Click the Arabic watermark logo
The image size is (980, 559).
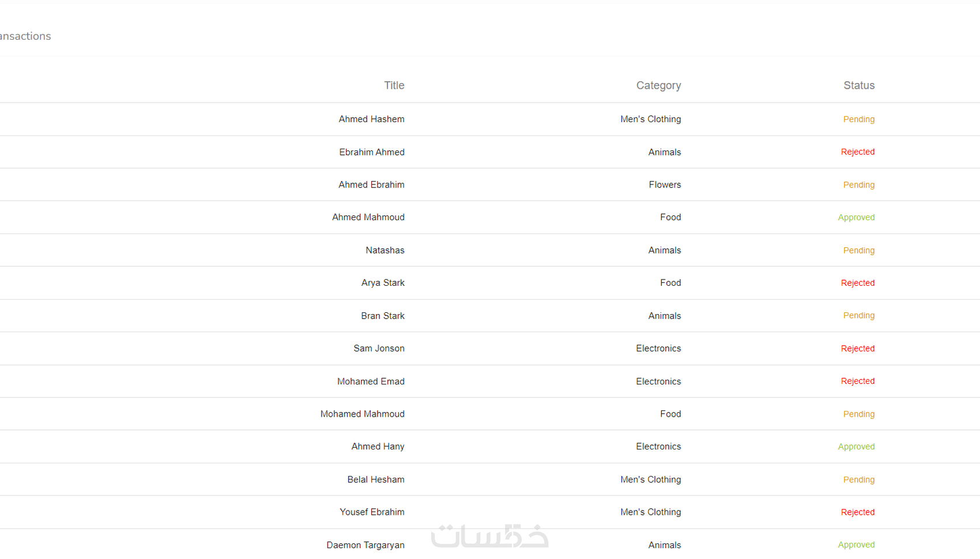(489, 536)
